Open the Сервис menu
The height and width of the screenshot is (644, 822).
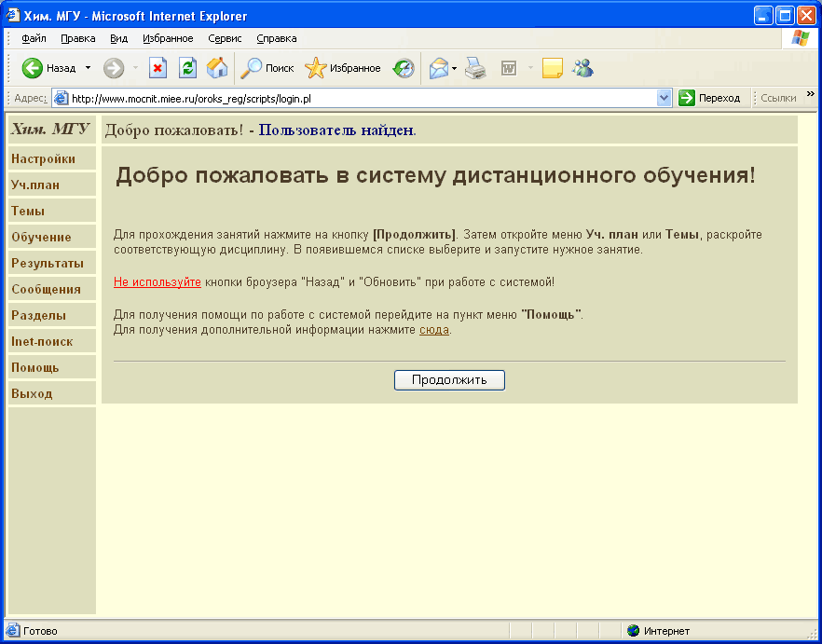(x=225, y=38)
